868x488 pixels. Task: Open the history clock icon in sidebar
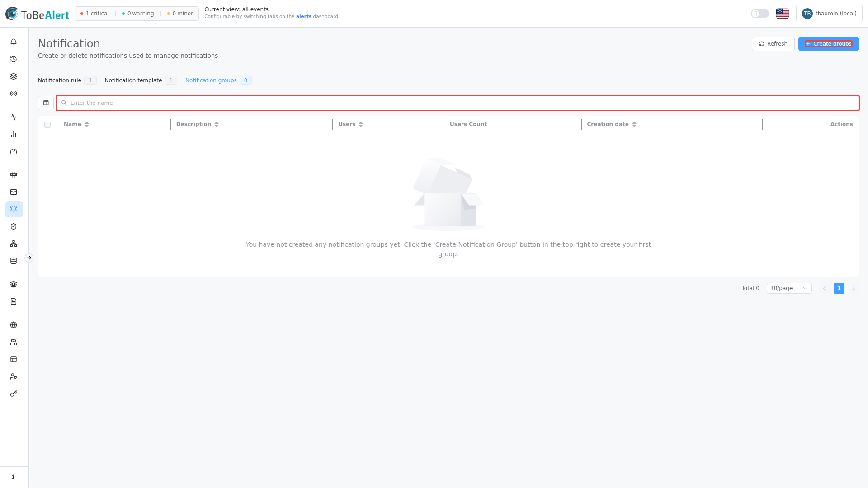tap(14, 59)
